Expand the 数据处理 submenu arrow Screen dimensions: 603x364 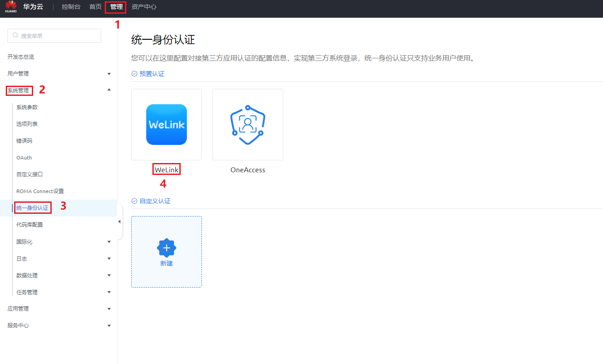point(109,275)
